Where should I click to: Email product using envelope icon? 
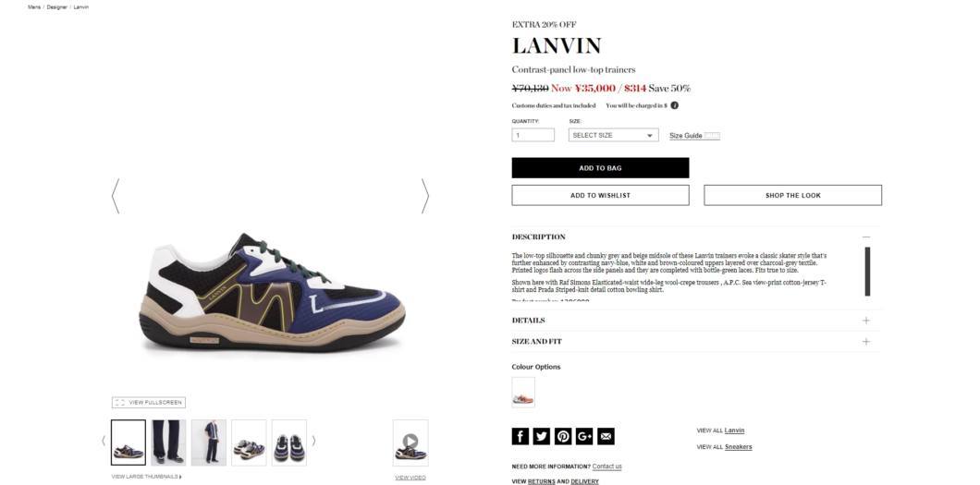[606, 436]
